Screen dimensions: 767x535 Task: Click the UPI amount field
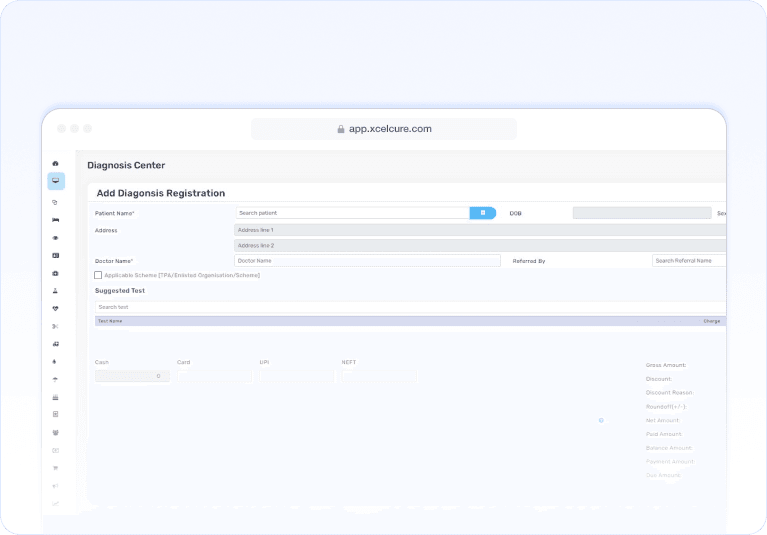point(297,376)
